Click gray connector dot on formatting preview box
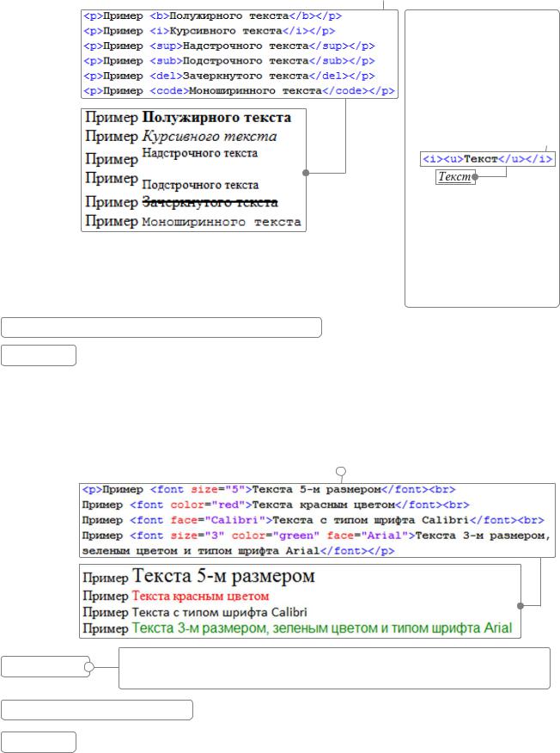 (306, 173)
